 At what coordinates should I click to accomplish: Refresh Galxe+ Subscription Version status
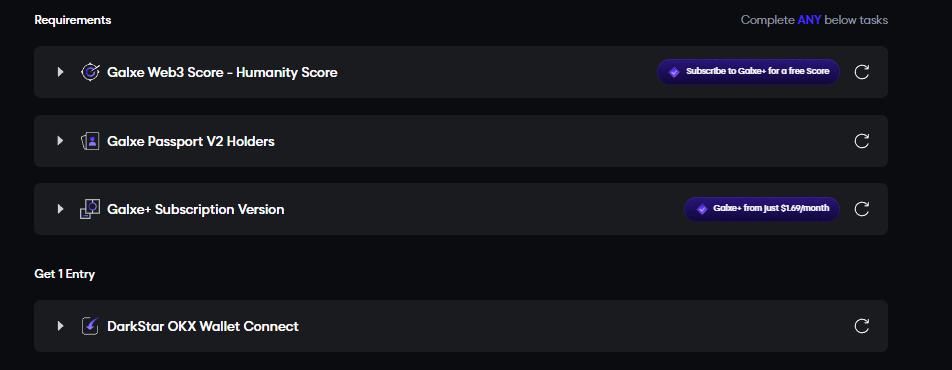pos(862,210)
